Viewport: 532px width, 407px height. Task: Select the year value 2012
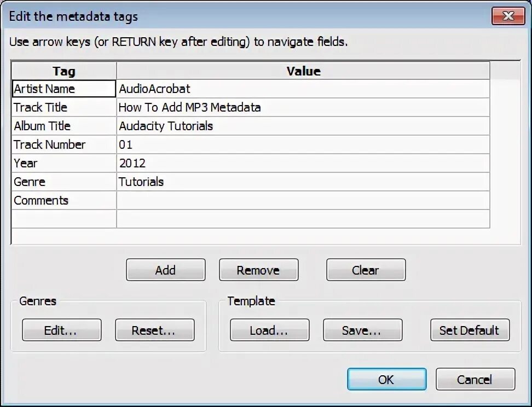pos(303,163)
